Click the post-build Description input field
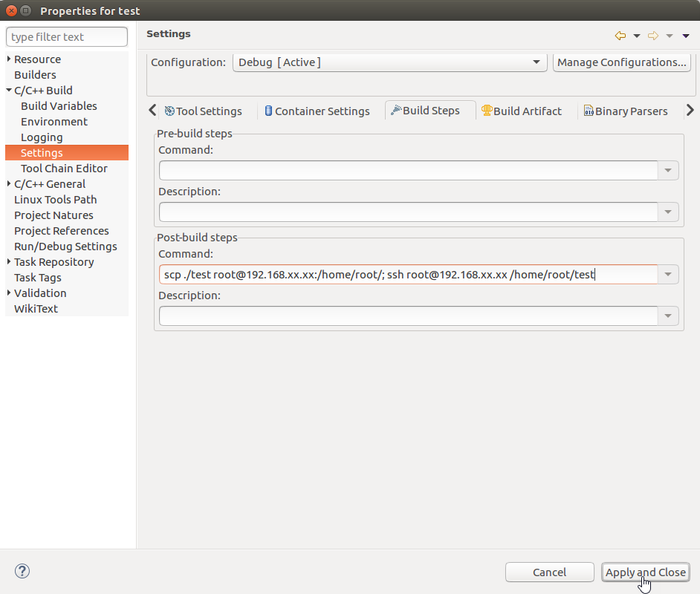The image size is (700, 594). coord(409,316)
